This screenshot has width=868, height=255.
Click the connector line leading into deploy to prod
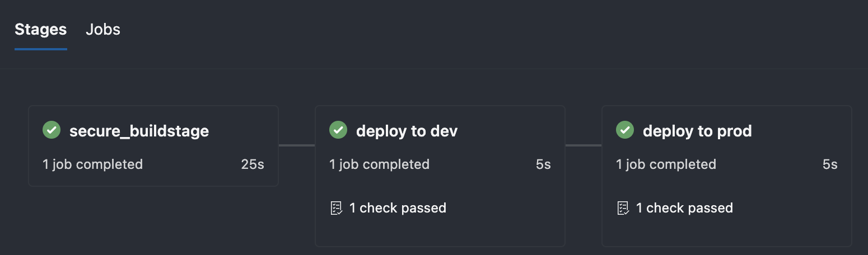pyautogui.click(x=584, y=145)
